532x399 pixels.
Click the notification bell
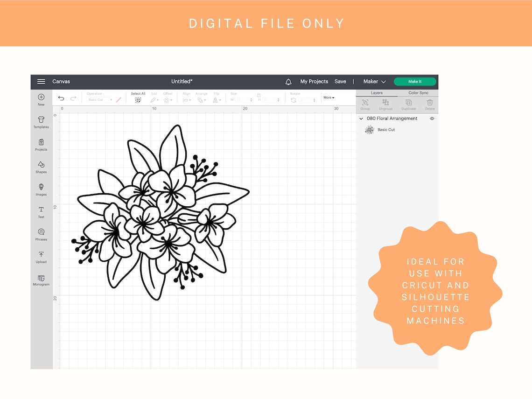pyautogui.click(x=288, y=81)
